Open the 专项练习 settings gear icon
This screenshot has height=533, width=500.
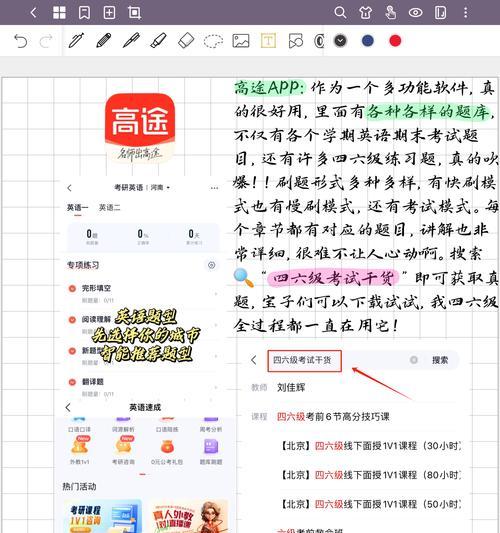(x=211, y=265)
